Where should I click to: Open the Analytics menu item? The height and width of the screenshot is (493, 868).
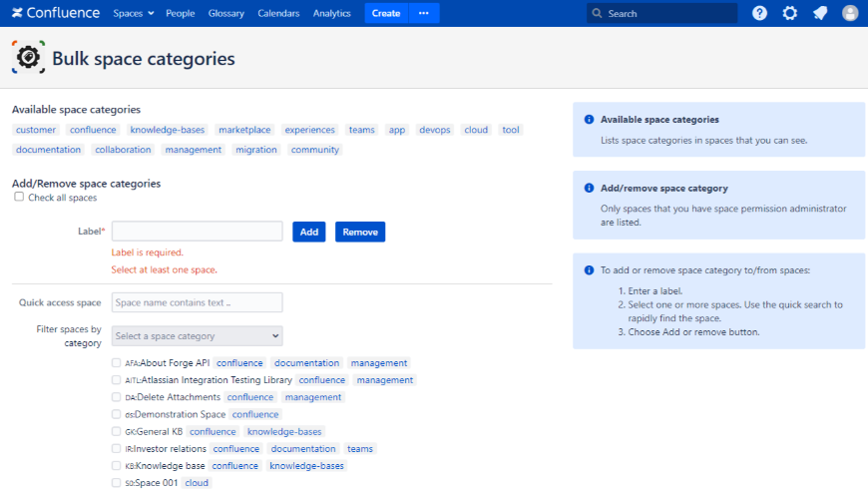pos(331,13)
